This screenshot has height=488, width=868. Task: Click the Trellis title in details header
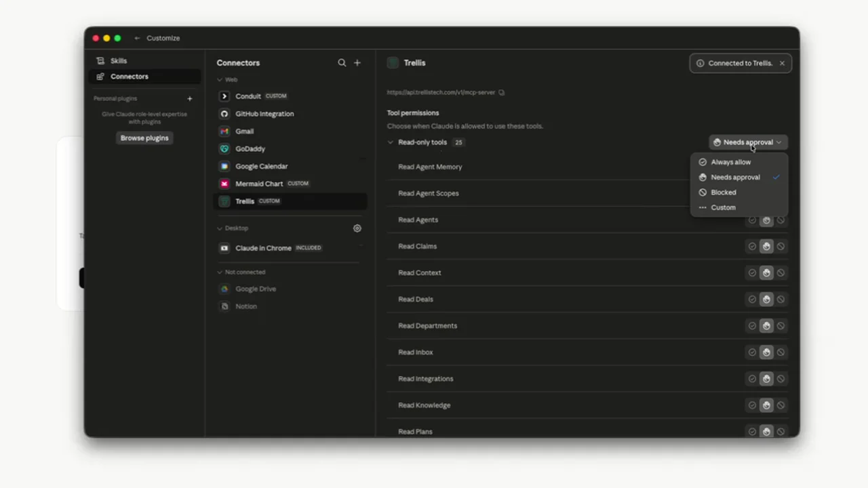tap(415, 63)
